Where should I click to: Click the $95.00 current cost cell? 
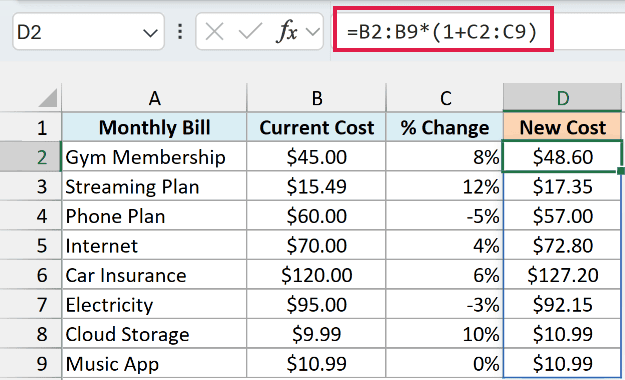[316, 304]
